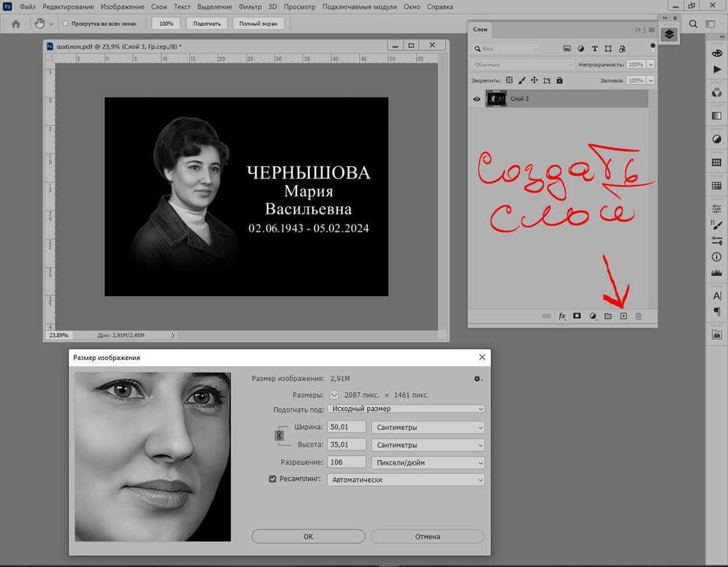Click the Home icon in options bar
The image size is (728, 567).
click(x=16, y=24)
